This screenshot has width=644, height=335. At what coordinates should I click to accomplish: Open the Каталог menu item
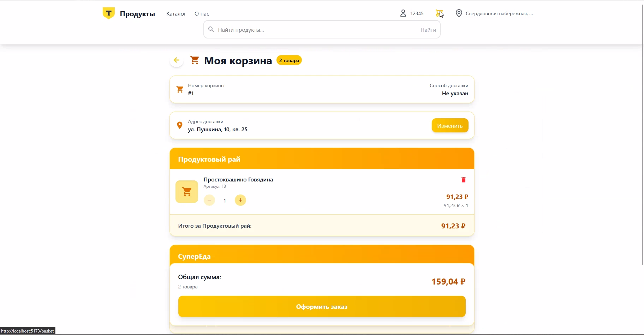coord(176,14)
